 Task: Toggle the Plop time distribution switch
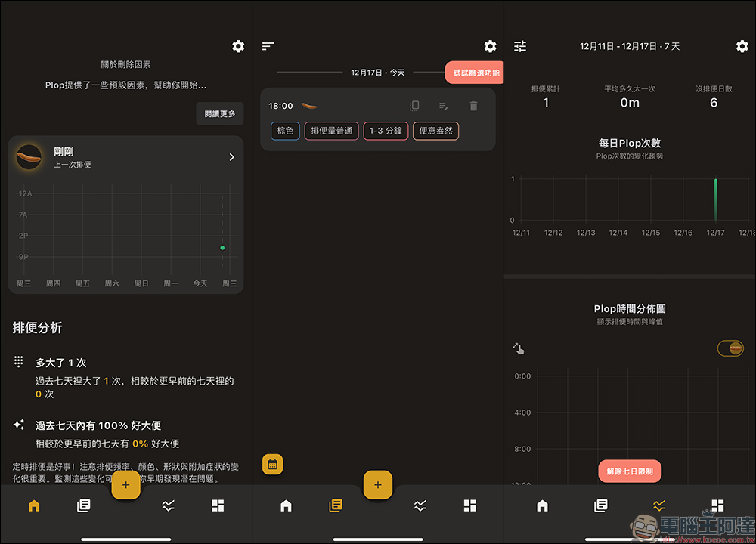730,348
